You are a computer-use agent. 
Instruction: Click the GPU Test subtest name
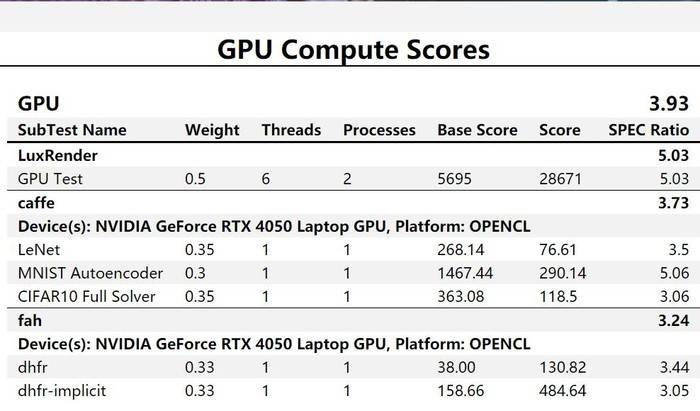pyautogui.click(x=49, y=178)
